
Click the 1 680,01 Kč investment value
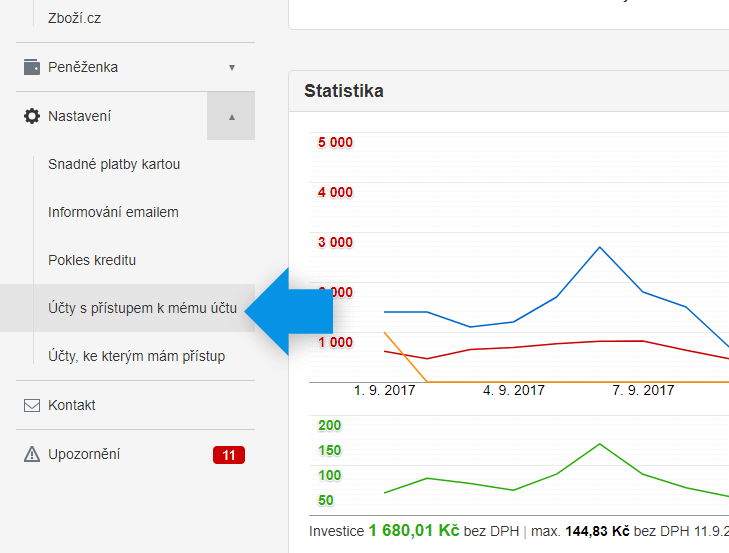point(414,530)
